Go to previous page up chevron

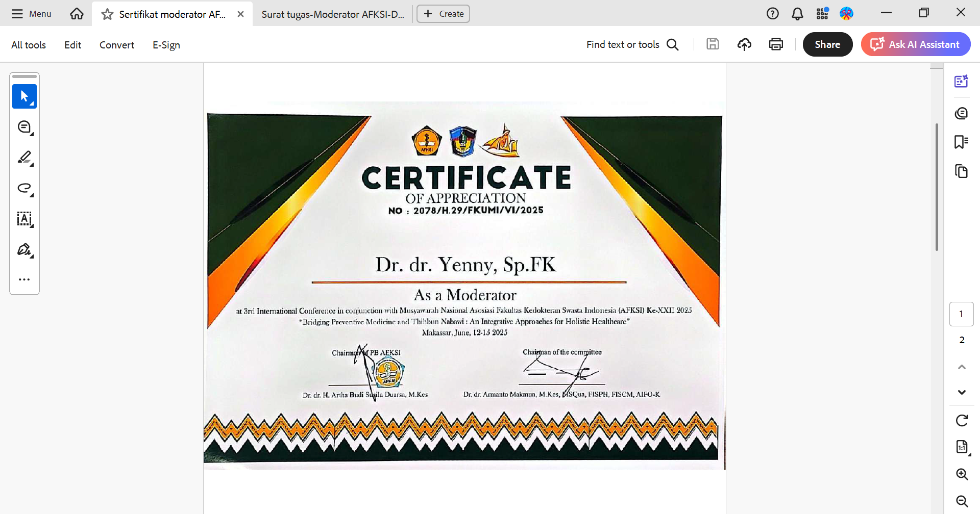pyautogui.click(x=962, y=367)
